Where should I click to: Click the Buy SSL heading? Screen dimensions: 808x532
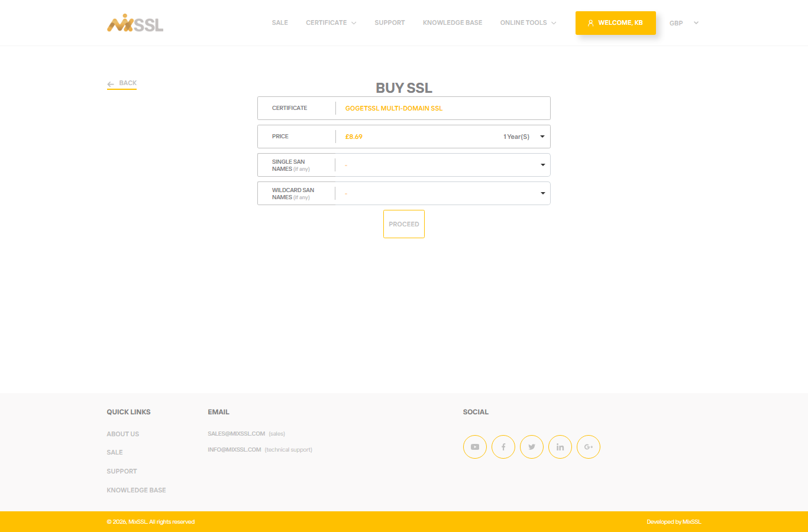pos(404,88)
